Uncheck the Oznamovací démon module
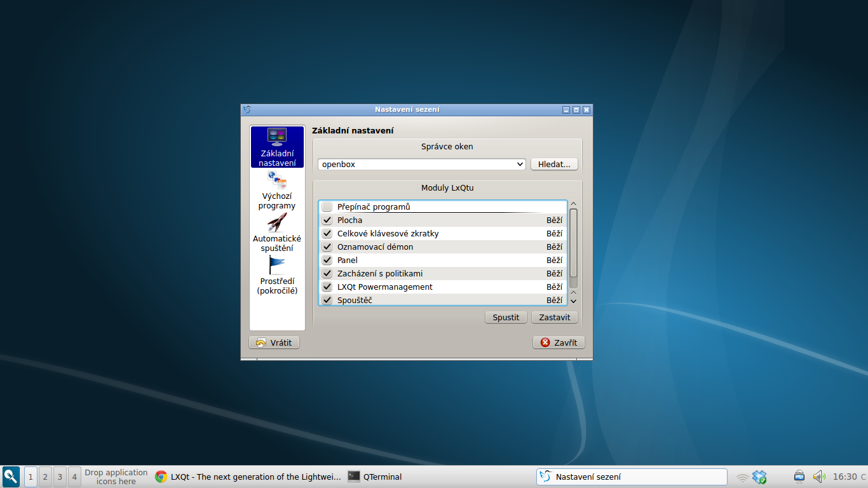 (x=327, y=247)
